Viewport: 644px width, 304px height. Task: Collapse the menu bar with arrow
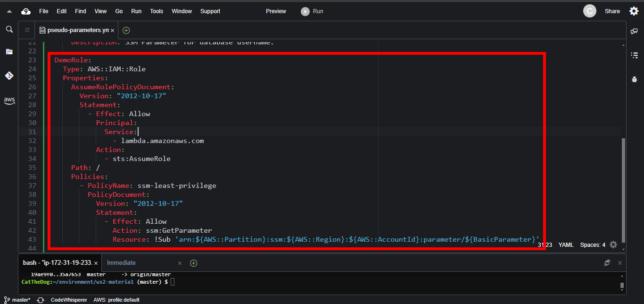(9, 11)
